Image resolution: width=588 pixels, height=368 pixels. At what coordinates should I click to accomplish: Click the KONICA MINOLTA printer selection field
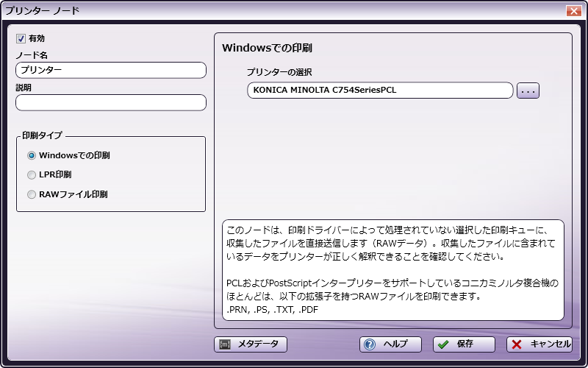point(380,91)
